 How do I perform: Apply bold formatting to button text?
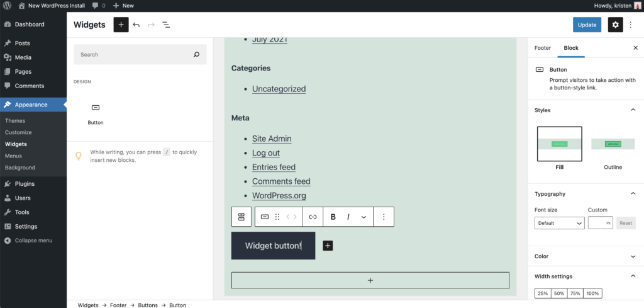coord(333,217)
